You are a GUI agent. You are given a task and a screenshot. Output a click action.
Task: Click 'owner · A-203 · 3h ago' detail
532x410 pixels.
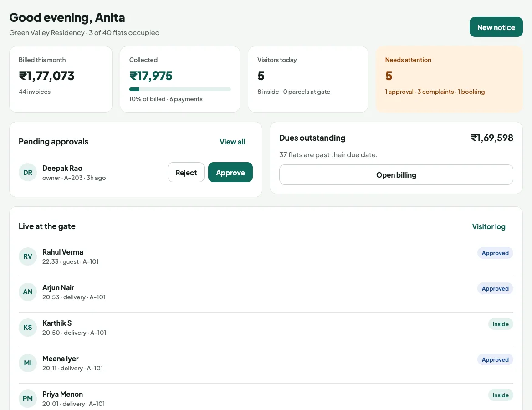[x=74, y=178]
